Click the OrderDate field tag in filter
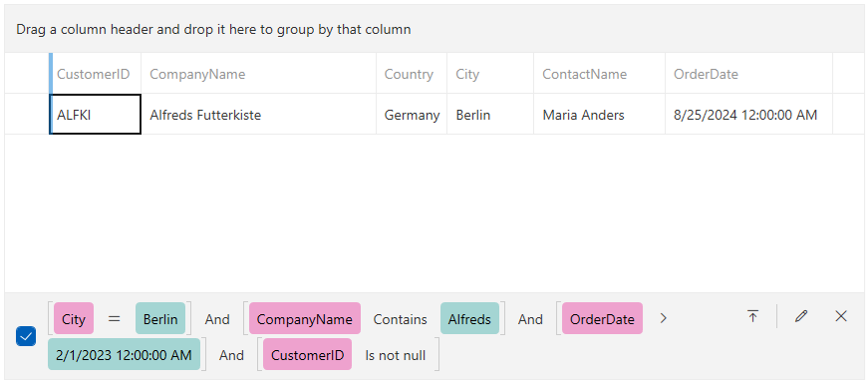 [x=602, y=318]
